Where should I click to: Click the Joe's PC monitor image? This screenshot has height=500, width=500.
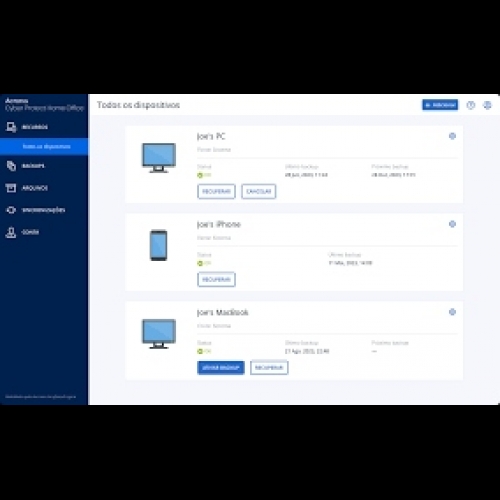pyautogui.click(x=159, y=158)
